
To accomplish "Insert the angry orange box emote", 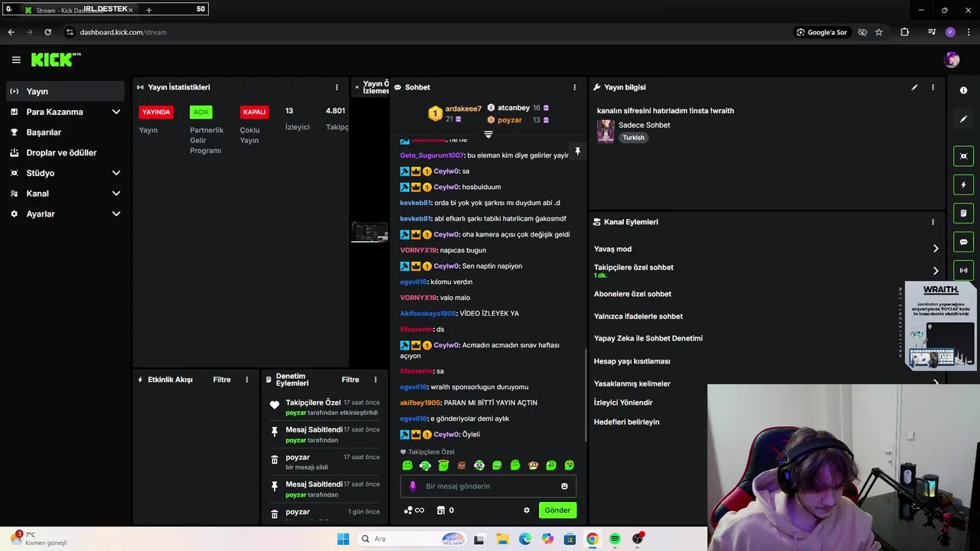I will pyautogui.click(x=461, y=465).
